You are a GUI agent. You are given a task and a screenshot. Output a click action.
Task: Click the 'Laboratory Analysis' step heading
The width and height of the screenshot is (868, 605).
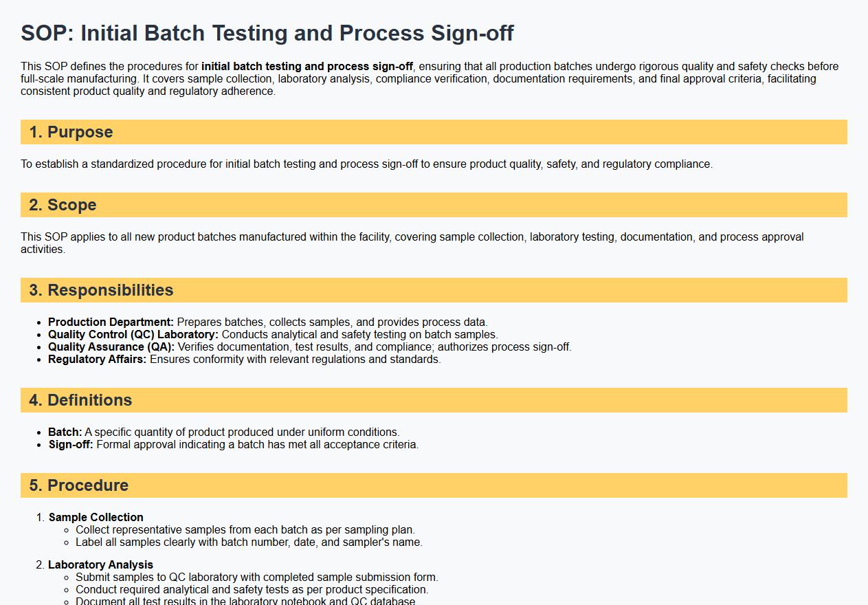(100, 564)
